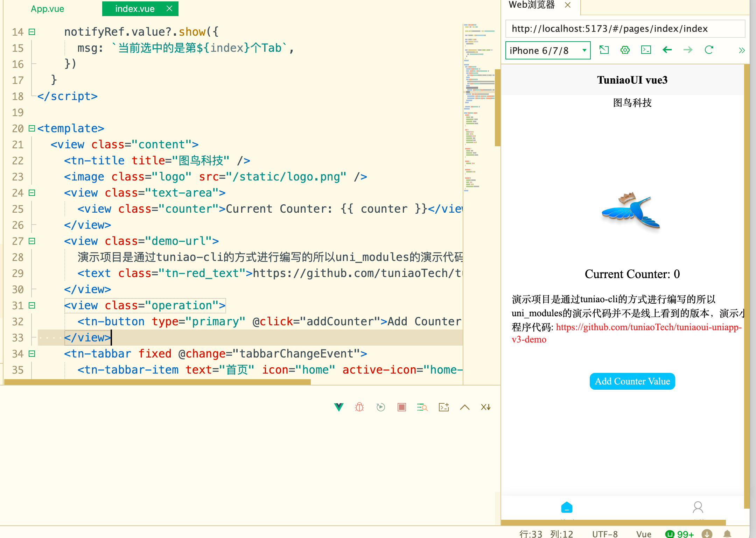Open log search filter icon in console toolbar
Viewport: 756px width, 538px height.
pyautogui.click(x=422, y=407)
